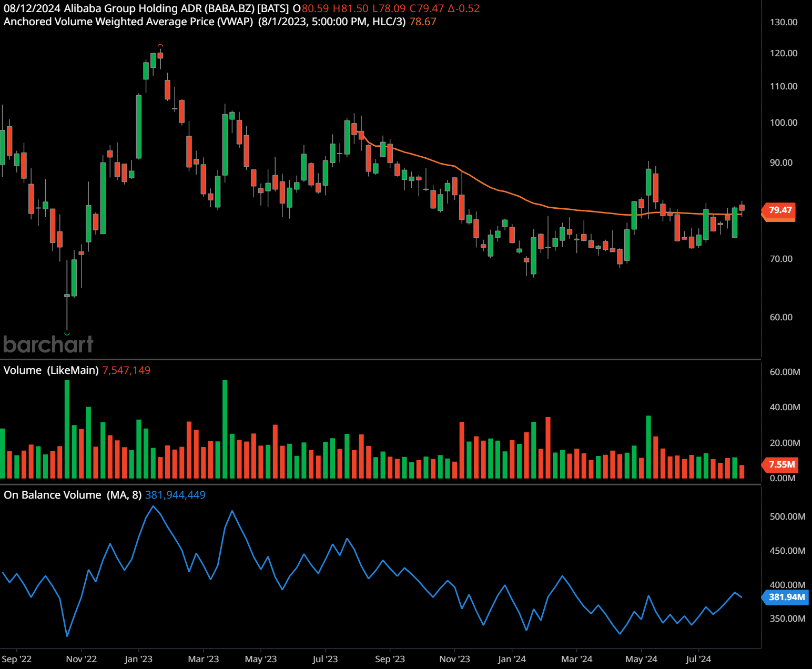Image resolution: width=812 pixels, height=669 pixels.
Task: Click the 381.94M OBV axis tag
Action: [786, 597]
